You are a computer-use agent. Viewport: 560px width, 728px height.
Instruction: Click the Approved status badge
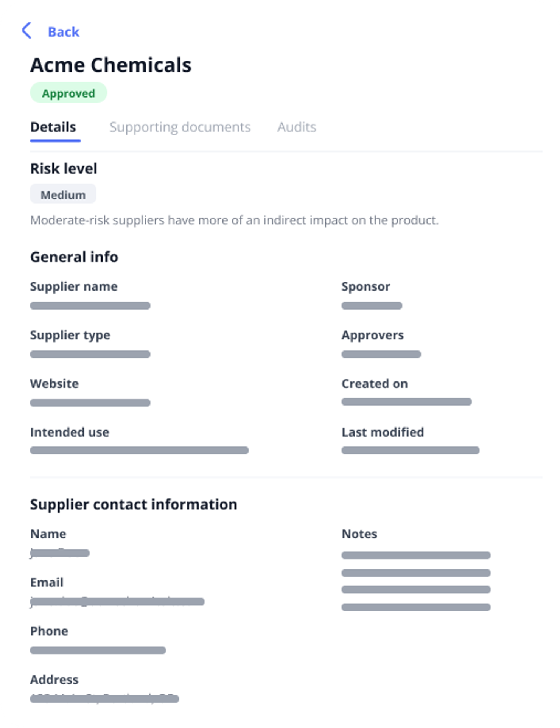click(68, 93)
